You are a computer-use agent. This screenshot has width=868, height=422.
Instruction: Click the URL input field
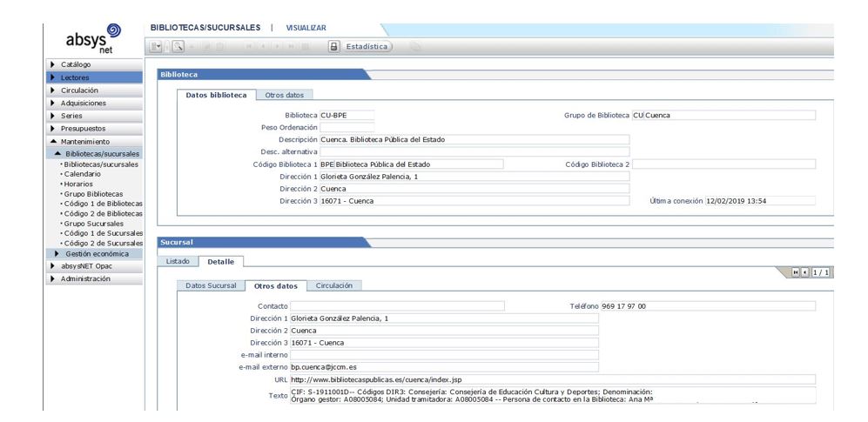(552, 379)
